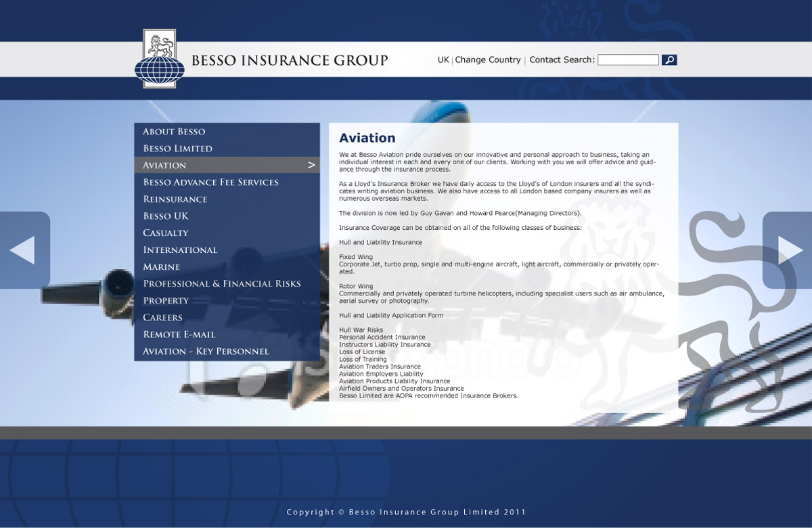Open the Property menu item
The width and height of the screenshot is (812, 528).
pos(166,300)
